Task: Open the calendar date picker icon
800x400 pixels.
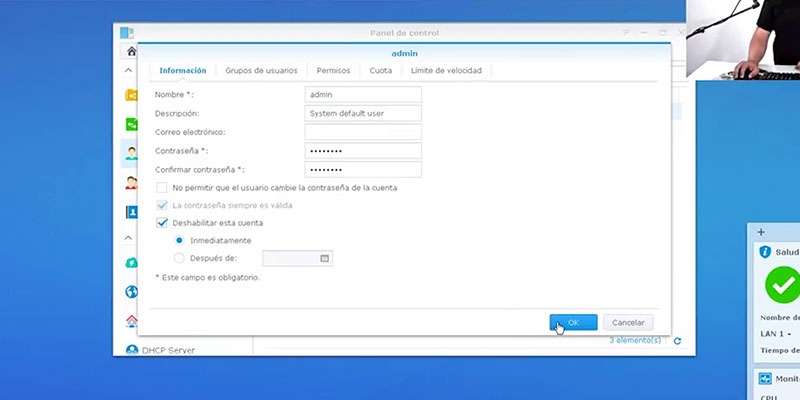Action: 324,259
